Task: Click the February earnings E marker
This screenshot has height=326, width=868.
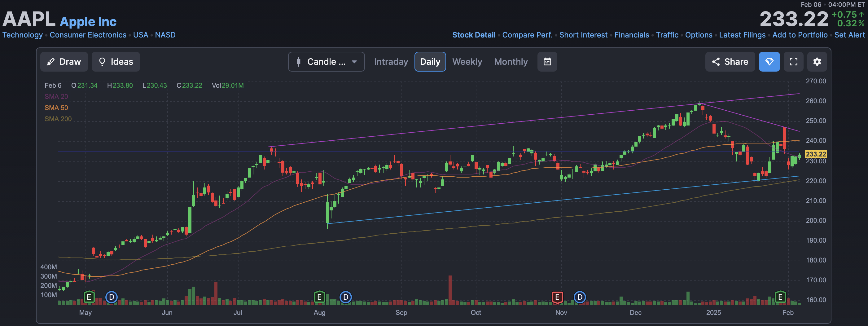Action: 780,297
